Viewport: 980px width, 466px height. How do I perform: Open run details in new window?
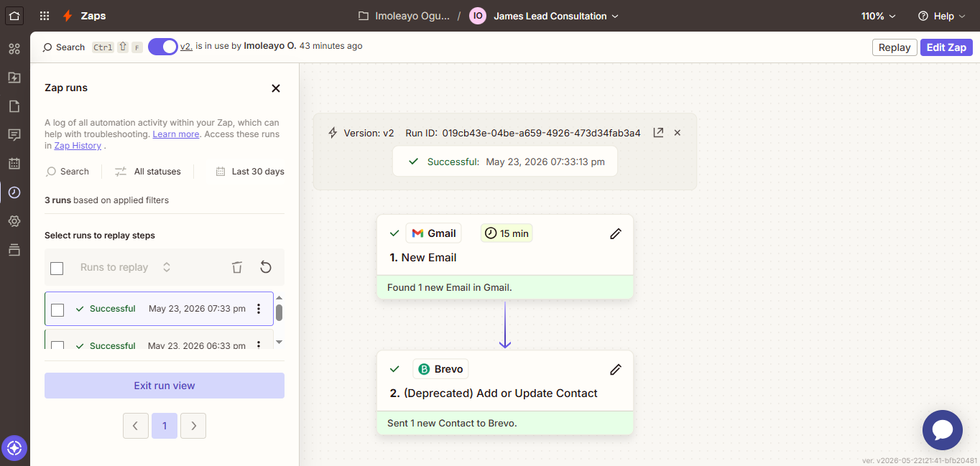coord(658,133)
